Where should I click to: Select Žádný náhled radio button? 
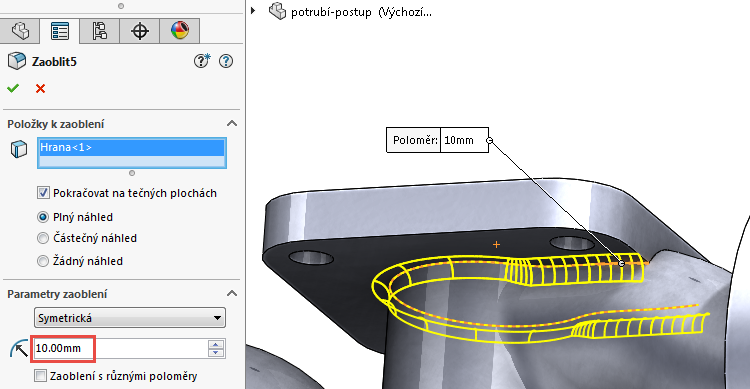(x=43, y=261)
